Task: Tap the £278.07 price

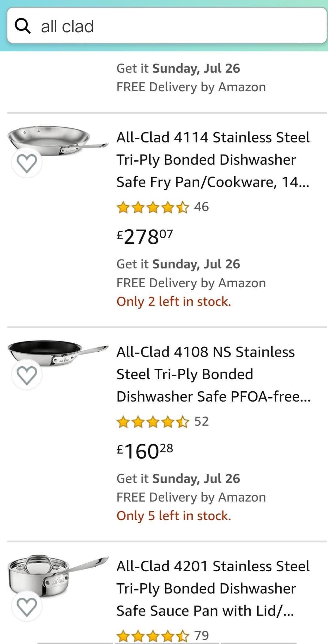Action: click(x=145, y=237)
